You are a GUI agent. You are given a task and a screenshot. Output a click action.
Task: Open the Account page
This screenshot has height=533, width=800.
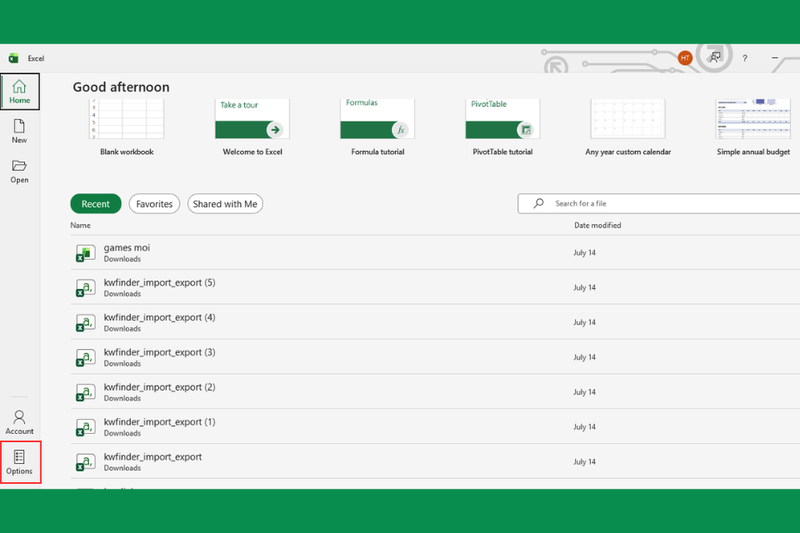click(19, 422)
